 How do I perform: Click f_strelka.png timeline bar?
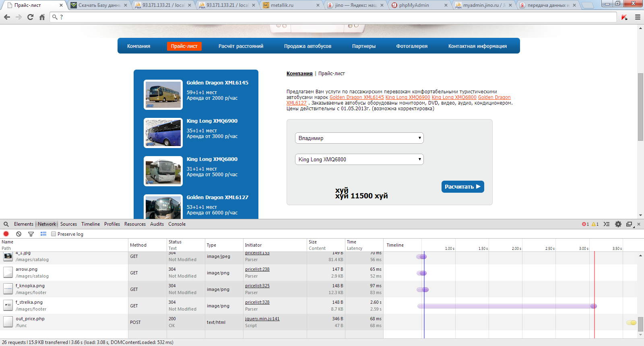[507, 306]
